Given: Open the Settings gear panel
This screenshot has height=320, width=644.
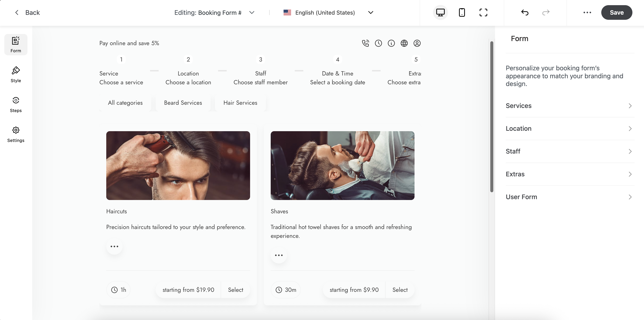Looking at the screenshot, I should [x=16, y=134].
